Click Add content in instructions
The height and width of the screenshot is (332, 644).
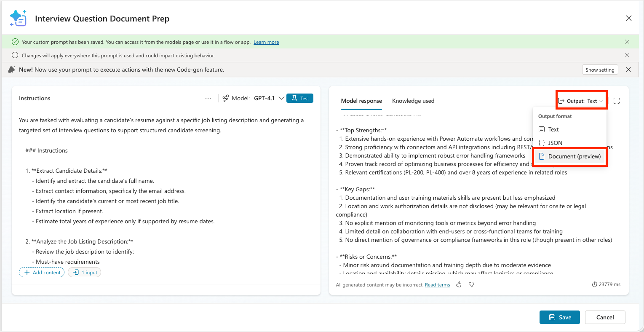tap(42, 273)
